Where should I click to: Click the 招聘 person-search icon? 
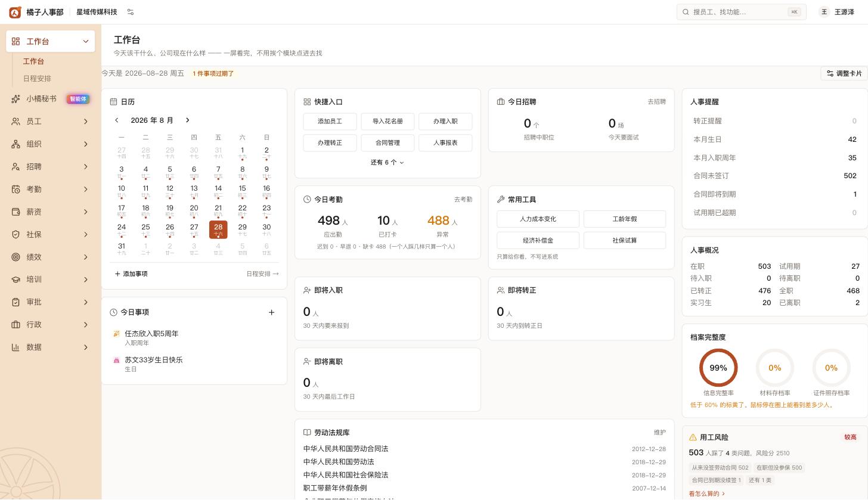[x=16, y=167]
